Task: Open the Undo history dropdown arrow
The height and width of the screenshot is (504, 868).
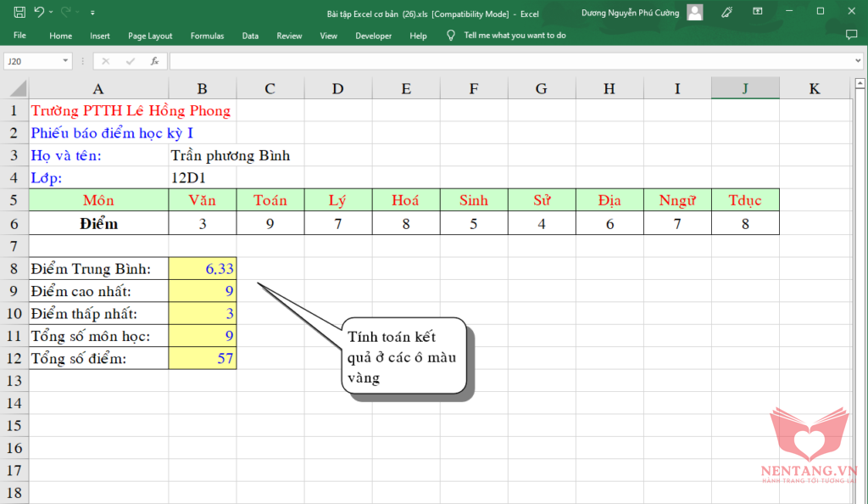Action: point(52,13)
